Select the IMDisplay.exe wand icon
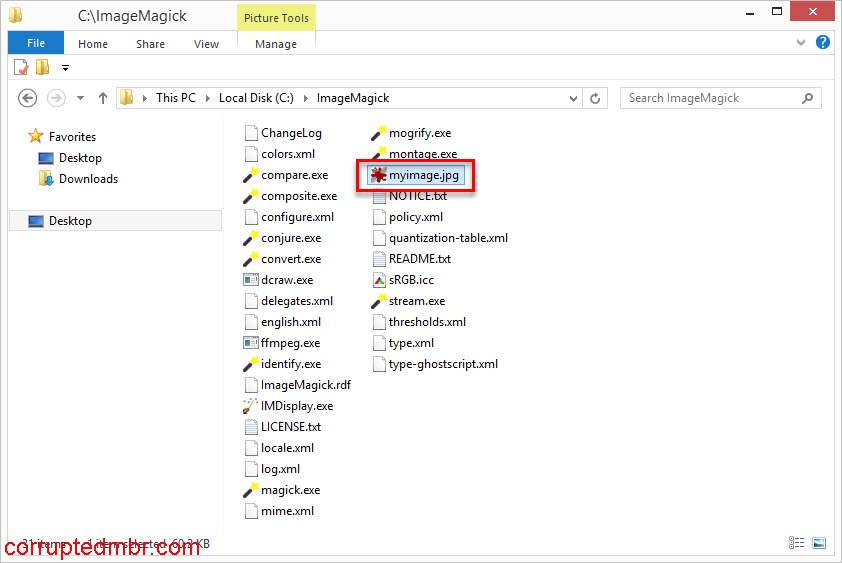Screen dimensions: 842x563 tap(251, 406)
